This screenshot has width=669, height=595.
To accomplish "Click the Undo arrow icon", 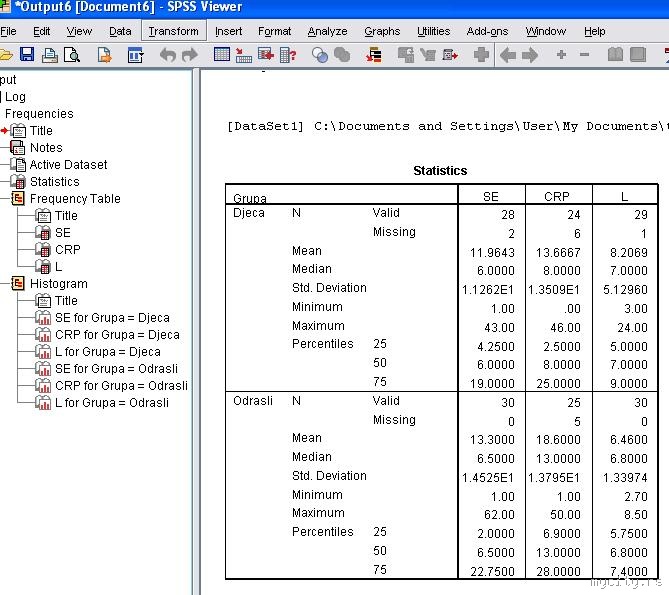I will (x=168, y=55).
